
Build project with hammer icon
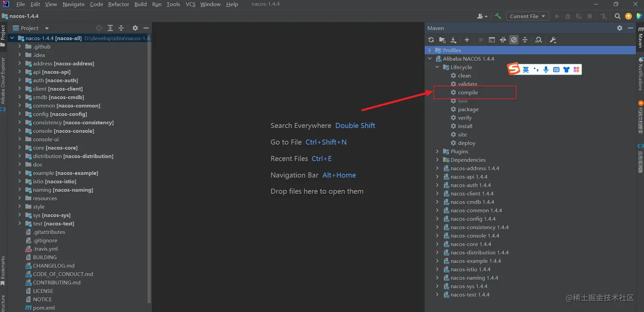click(x=498, y=16)
